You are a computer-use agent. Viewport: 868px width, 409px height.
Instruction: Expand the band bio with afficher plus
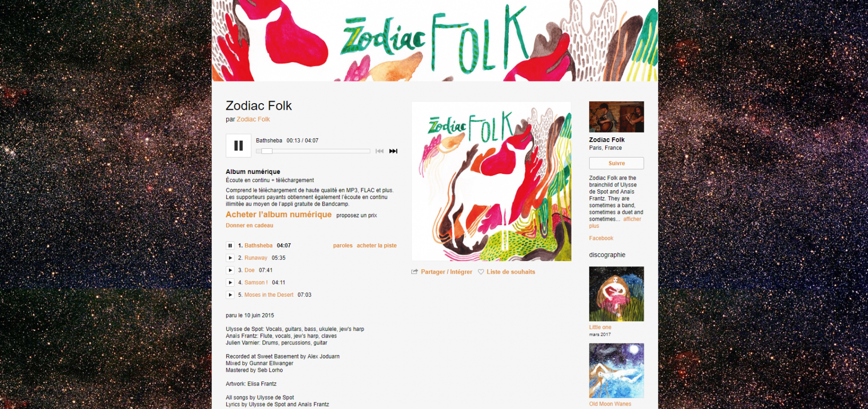pyautogui.click(x=615, y=223)
